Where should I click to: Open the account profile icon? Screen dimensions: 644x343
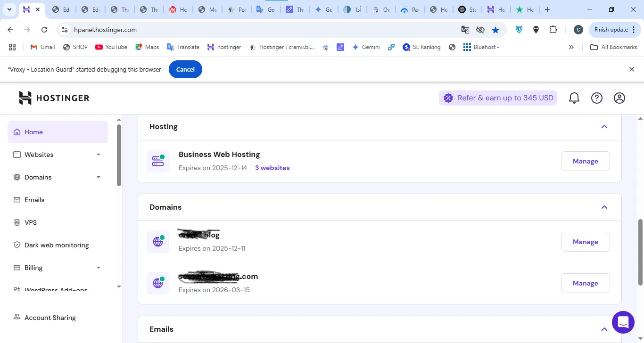click(x=619, y=98)
